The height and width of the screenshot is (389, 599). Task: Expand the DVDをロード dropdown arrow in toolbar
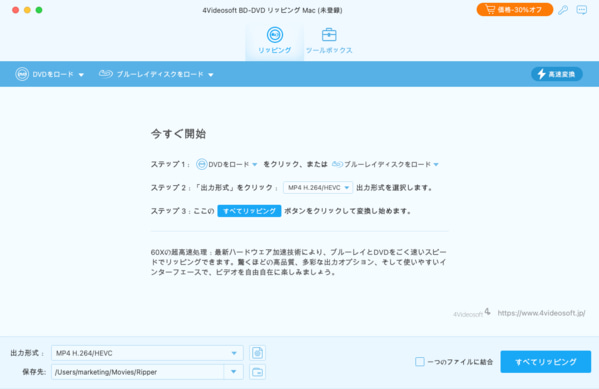81,75
